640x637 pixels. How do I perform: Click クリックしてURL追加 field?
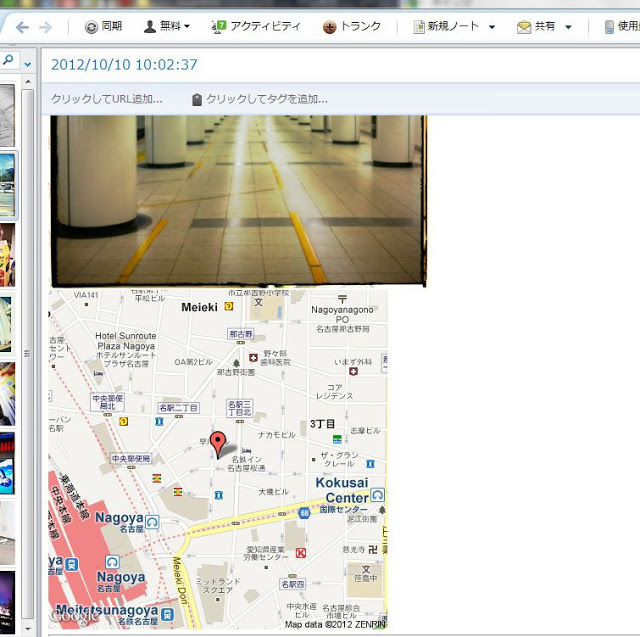tap(107, 99)
